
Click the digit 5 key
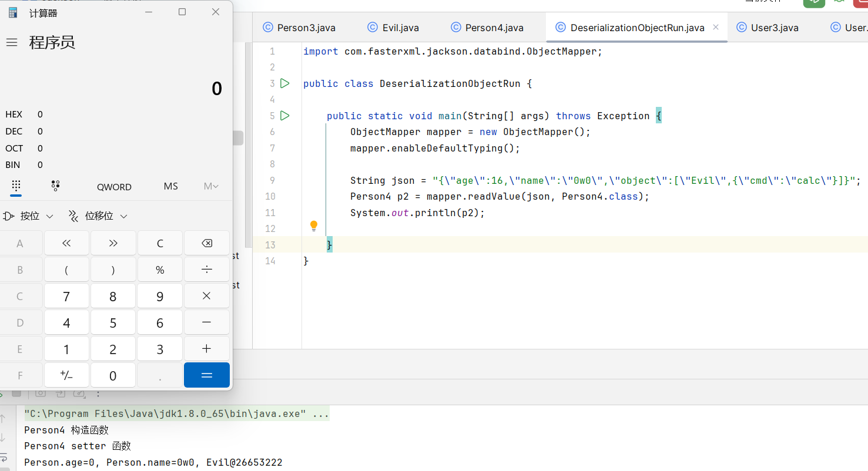click(113, 322)
